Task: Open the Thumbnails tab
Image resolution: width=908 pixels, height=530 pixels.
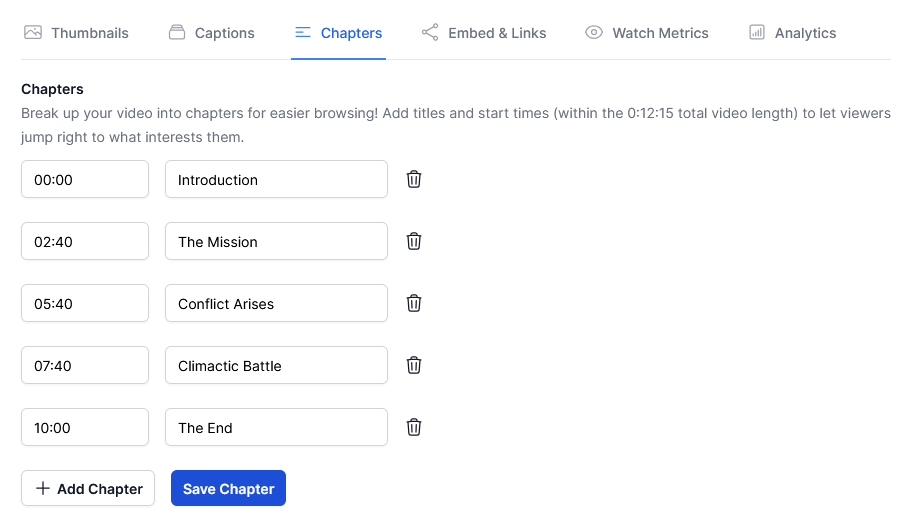Action: (x=77, y=33)
